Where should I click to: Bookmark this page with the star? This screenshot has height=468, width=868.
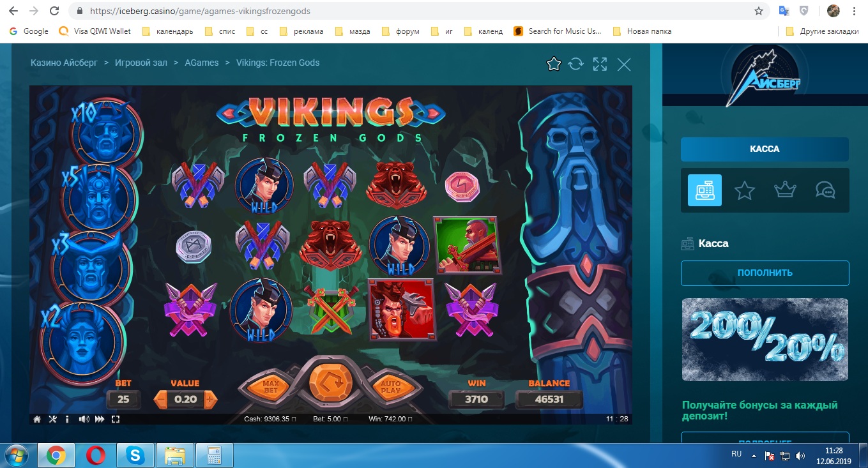point(758,11)
